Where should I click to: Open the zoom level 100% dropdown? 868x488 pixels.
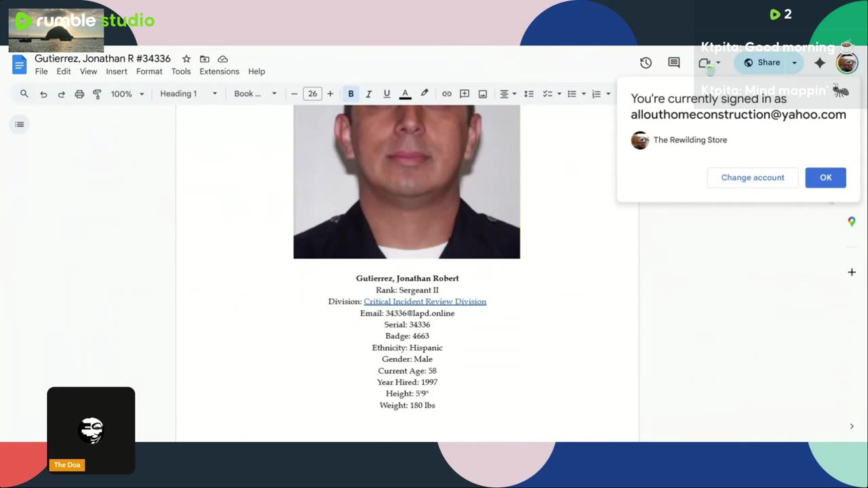[127, 94]
